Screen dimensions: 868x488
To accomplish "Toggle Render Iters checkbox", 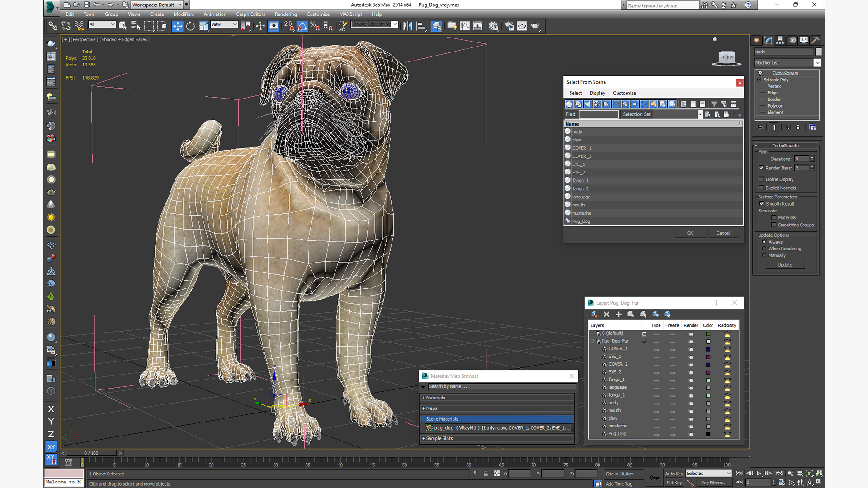I will click(x=761, y=168).
